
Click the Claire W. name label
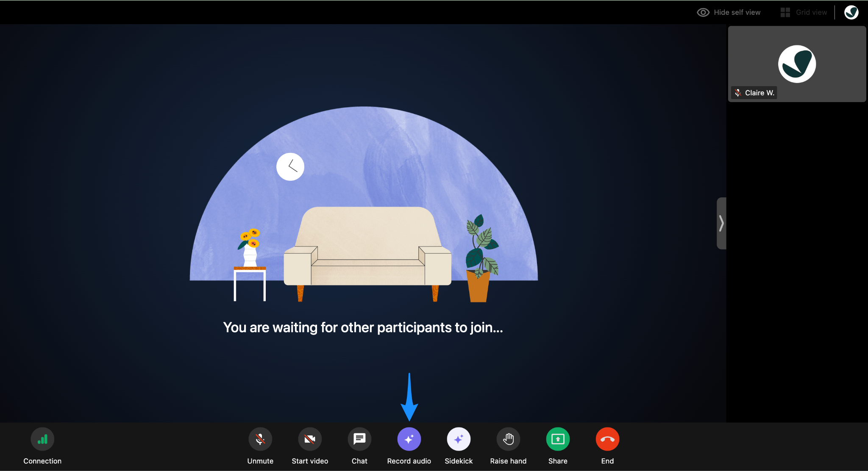click(759, 93)
